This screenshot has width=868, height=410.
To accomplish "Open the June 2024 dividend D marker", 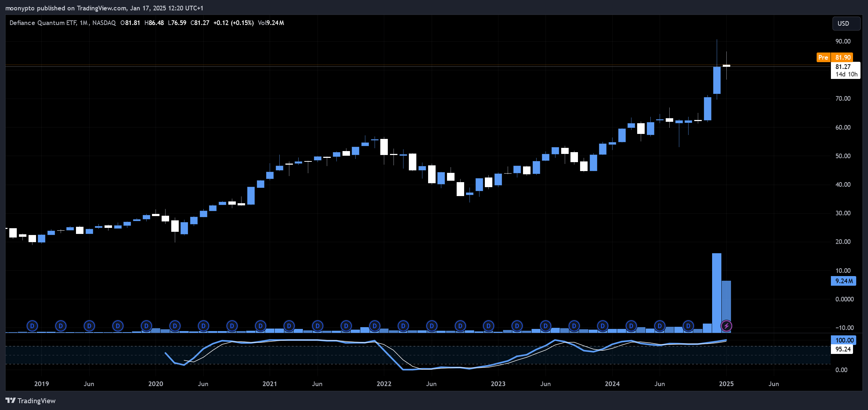I will [660, 326].
